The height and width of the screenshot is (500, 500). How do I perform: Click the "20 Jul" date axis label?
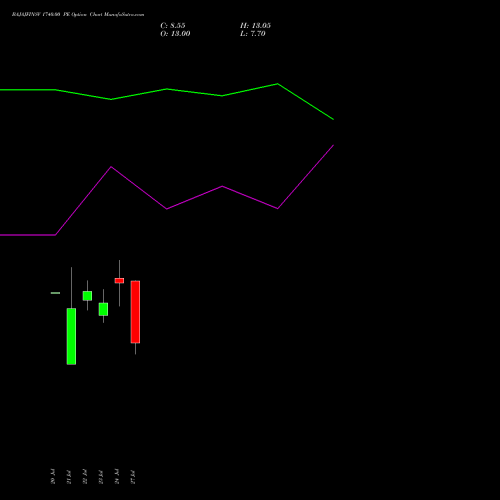(x=53, y=476)
